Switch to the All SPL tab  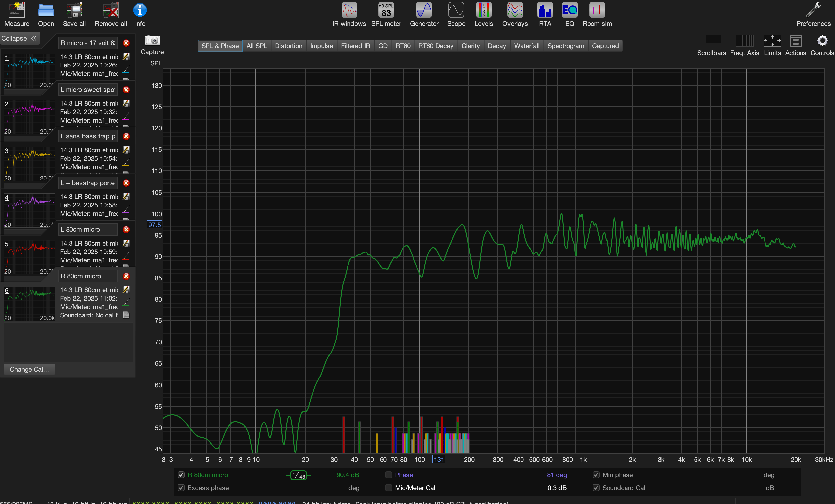[x=257, y=46]
